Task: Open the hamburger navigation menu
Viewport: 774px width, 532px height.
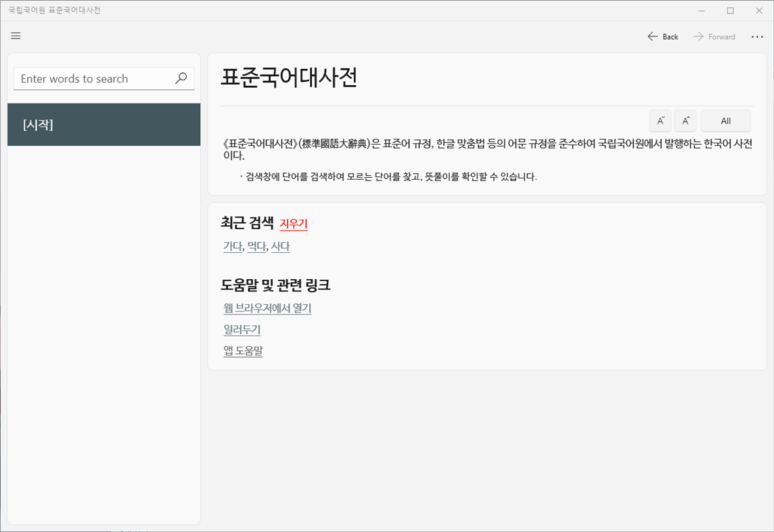Action: (x=16, y=36)
